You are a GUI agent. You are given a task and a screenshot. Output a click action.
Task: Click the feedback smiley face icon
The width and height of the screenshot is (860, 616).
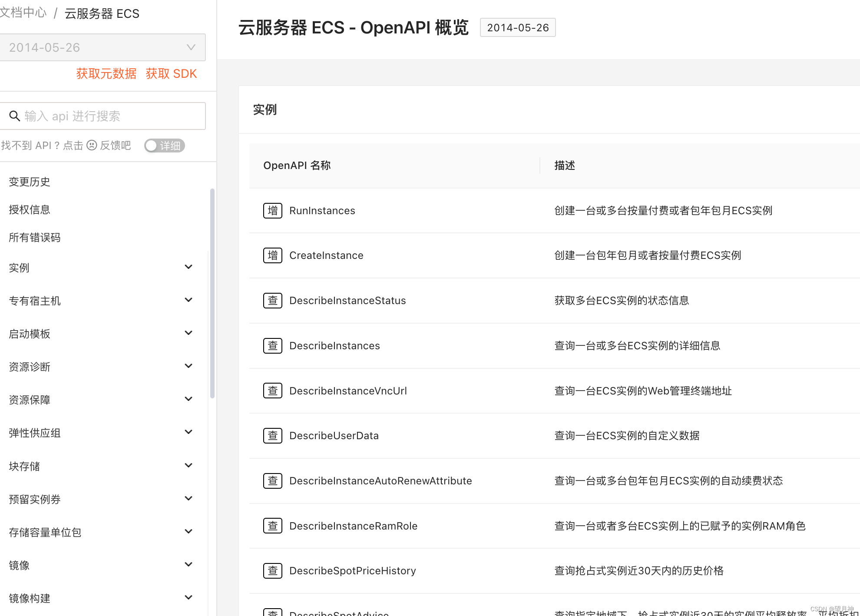[92, 145]
